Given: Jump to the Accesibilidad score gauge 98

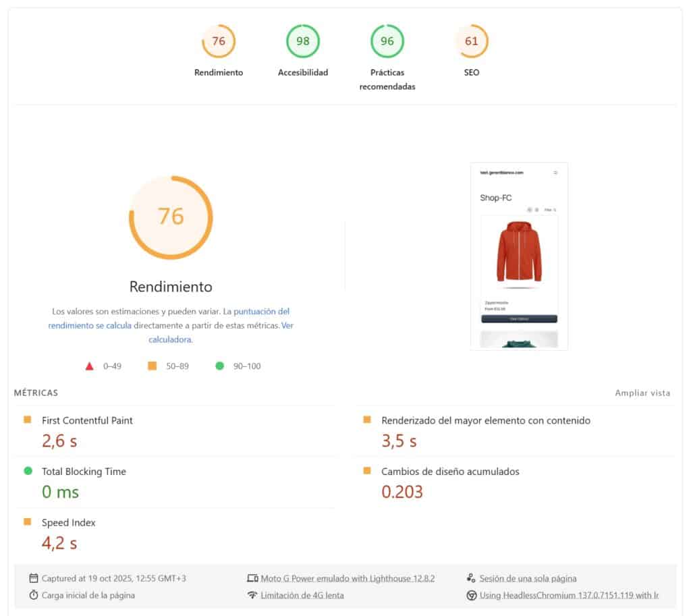Looking at the screenshot, I should (303, 41).
